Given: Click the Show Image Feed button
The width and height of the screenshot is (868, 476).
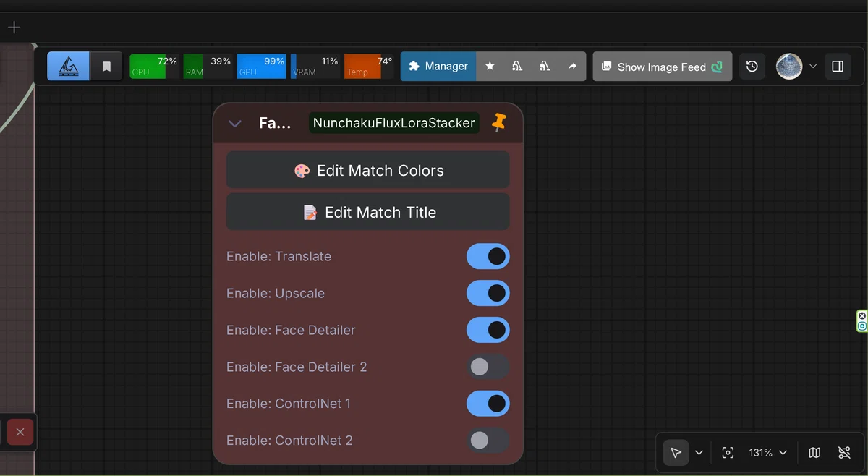Looking at the screenshot, I should pos(662,67).
